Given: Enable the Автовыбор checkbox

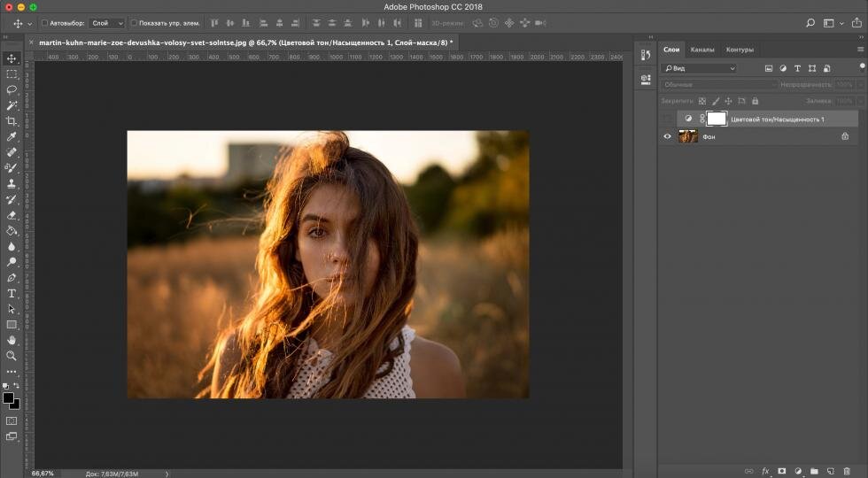Looking at the screenshot, I should pyautogui.click(x=45, y=23).
